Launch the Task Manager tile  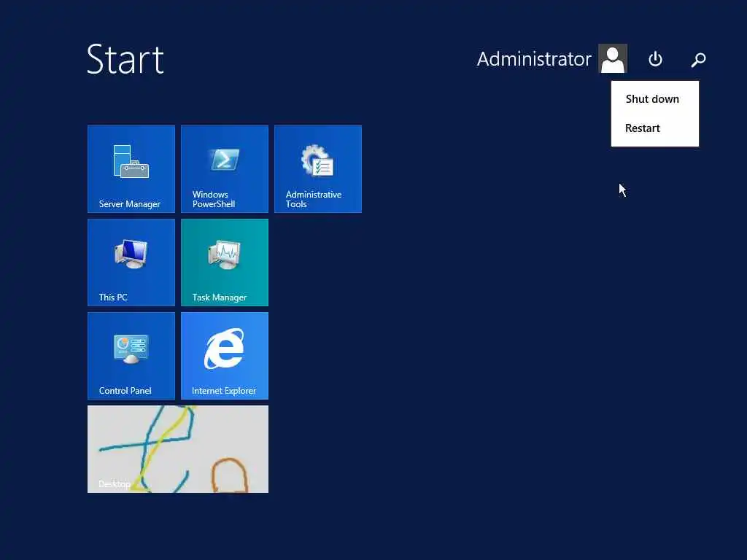[225, 262]
